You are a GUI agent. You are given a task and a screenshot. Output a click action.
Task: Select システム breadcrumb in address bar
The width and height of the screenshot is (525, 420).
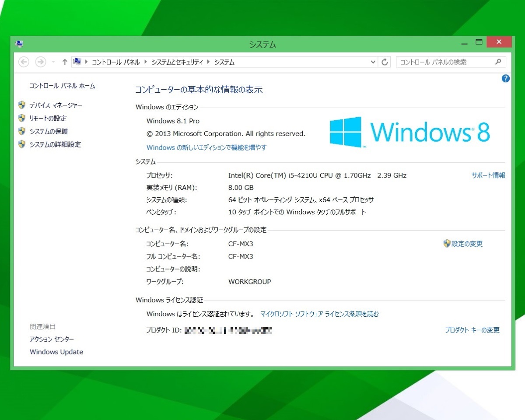tap(224, 62)
